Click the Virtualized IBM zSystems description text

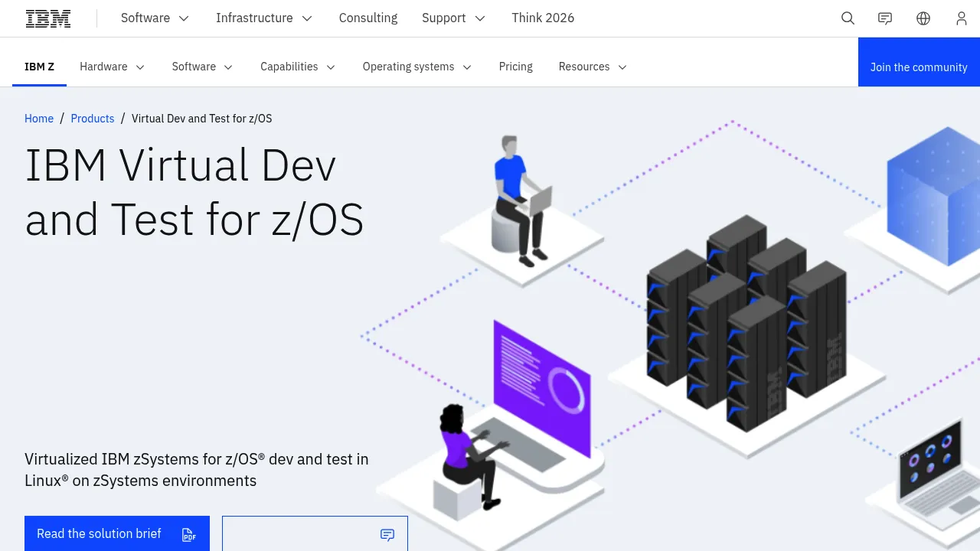[x=197, y=470]
